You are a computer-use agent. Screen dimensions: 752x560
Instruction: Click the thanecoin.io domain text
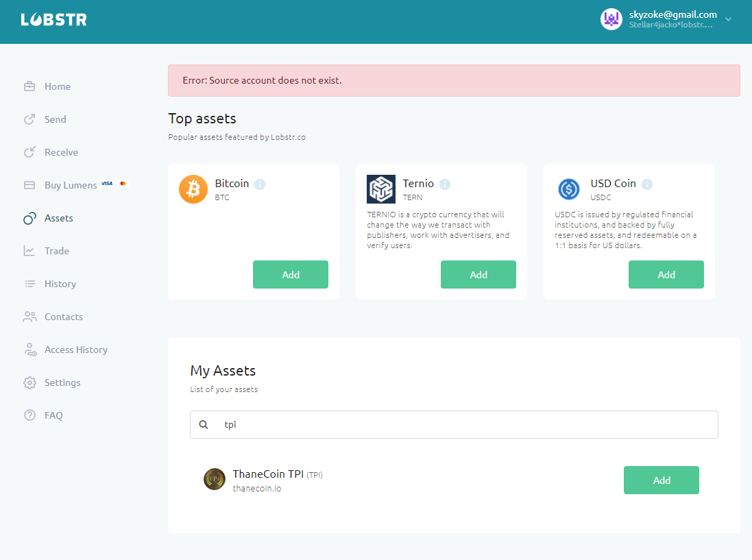tap(256, 489)
